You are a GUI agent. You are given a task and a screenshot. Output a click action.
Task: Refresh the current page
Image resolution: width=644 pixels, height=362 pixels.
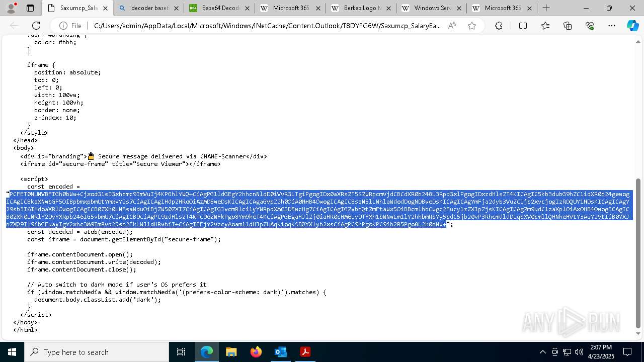click(36, 26)
